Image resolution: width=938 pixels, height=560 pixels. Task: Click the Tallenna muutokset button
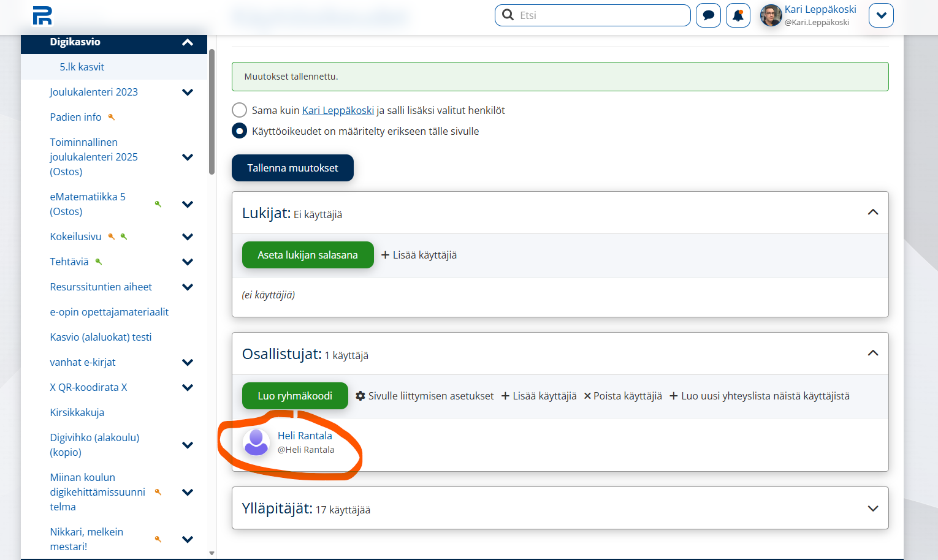292,168
